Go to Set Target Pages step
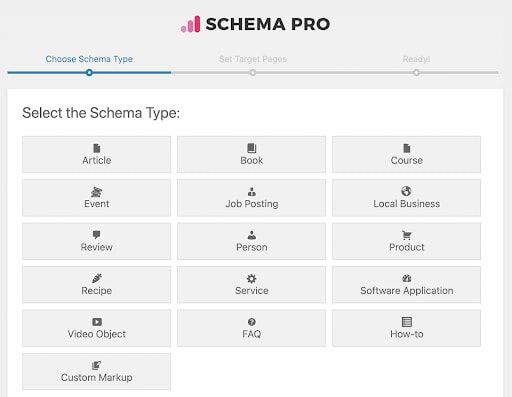Image resolution: width=512 pixels, height=397 pixels. [253, 59]
